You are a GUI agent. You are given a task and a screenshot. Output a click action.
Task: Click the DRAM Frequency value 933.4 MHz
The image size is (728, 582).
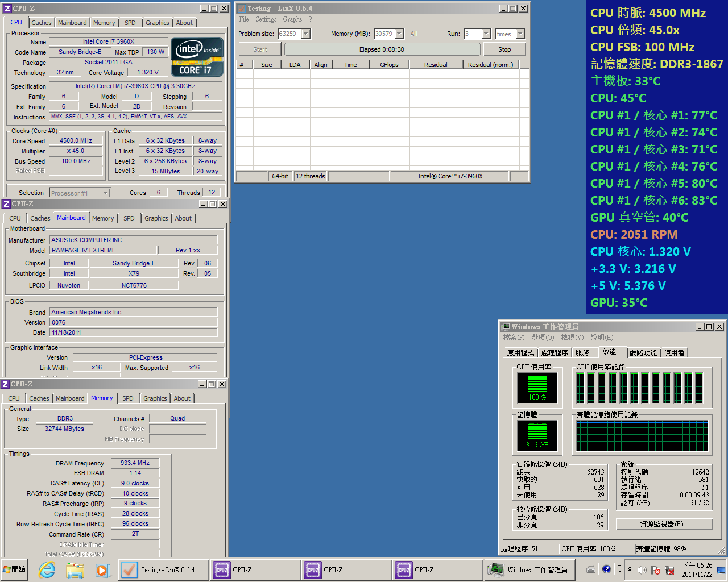[x=135, y=463]
